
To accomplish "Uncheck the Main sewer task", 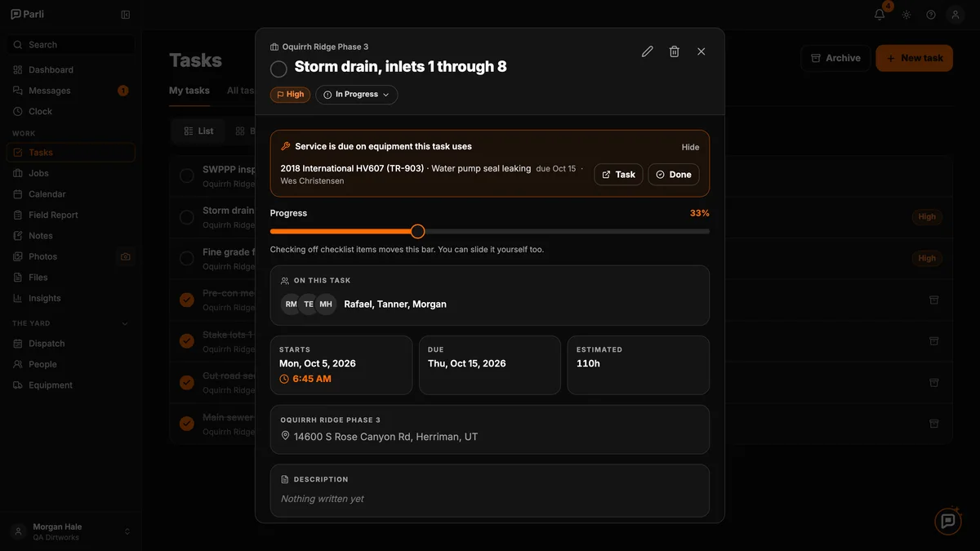I will point(187,424).
